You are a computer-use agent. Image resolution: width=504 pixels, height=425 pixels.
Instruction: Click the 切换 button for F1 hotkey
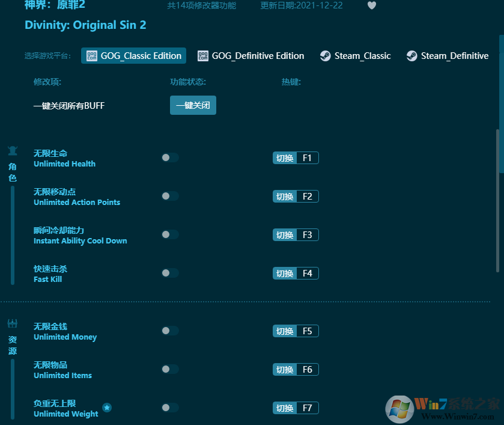[x=285, y=158]
